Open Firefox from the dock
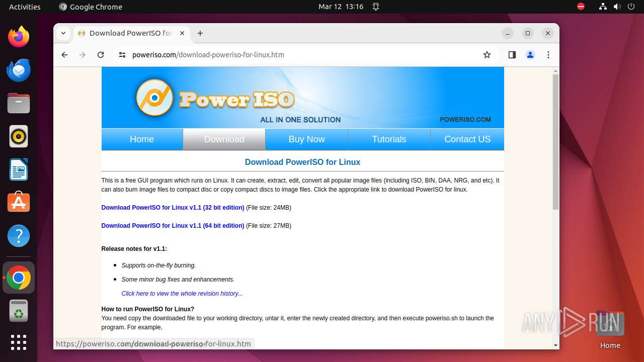 point(19,37)
